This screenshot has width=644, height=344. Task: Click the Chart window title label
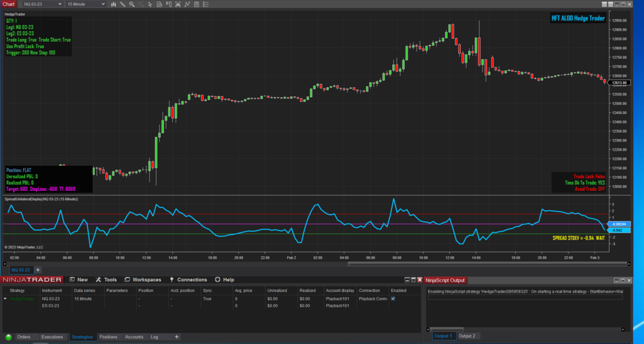click(8, 4)
